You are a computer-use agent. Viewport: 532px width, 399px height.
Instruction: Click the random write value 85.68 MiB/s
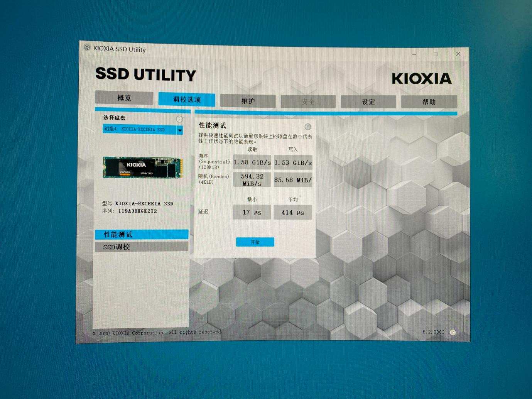(293, 180)
